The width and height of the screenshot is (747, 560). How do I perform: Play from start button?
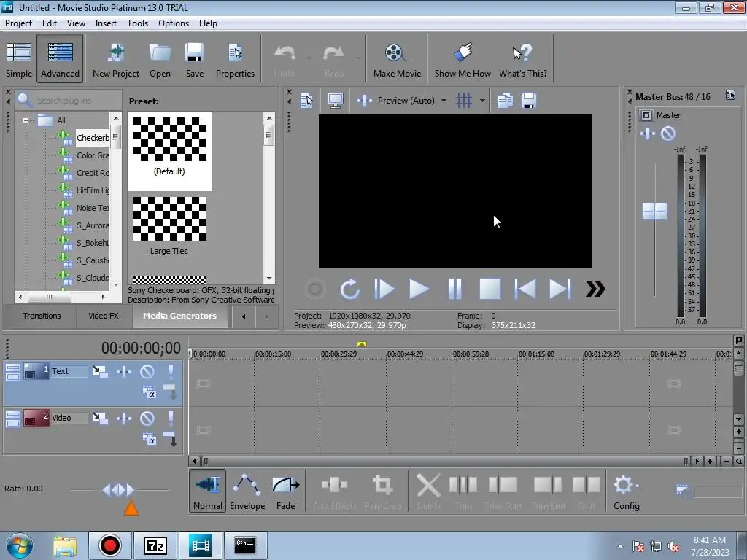[x=384, y=289]
